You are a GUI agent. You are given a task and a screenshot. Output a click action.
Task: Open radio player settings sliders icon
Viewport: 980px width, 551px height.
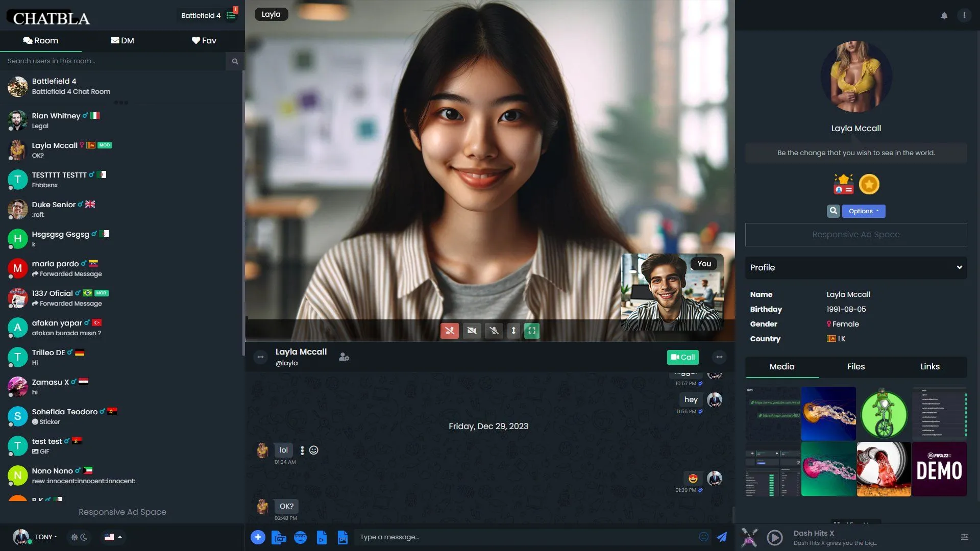click(964, 537)
